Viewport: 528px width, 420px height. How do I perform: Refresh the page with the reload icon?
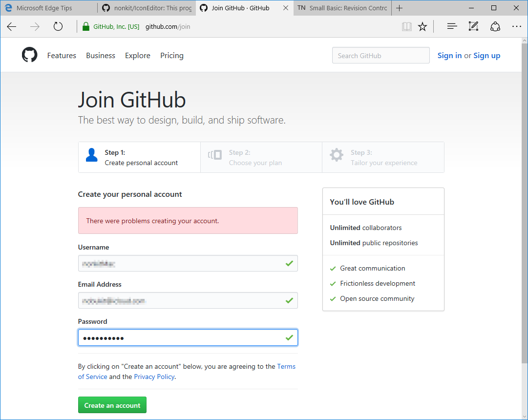pos(58,26)
